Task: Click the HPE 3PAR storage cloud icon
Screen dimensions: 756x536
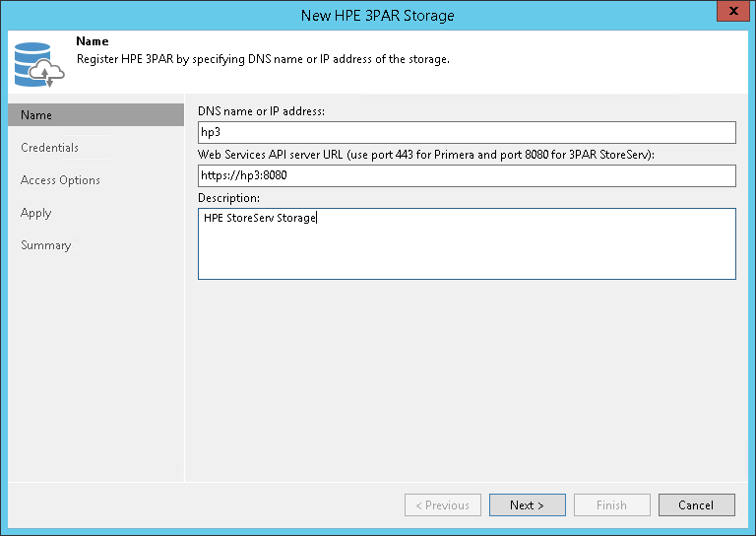Action: click(x=37, y=63)
